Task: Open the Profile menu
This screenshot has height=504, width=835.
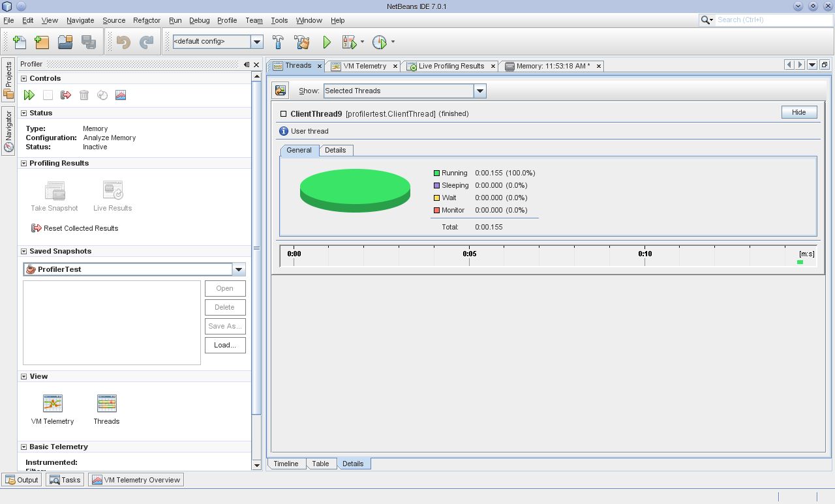Action: [227, 20]
